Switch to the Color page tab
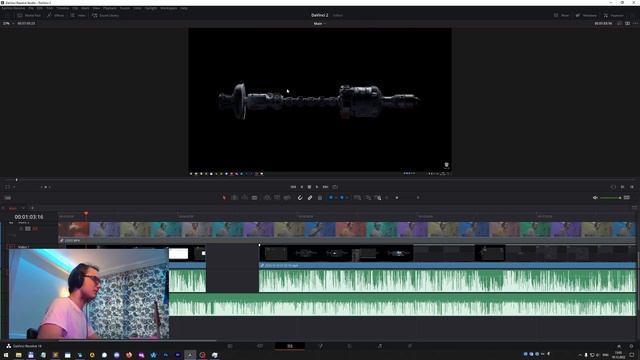 [350, 346]
